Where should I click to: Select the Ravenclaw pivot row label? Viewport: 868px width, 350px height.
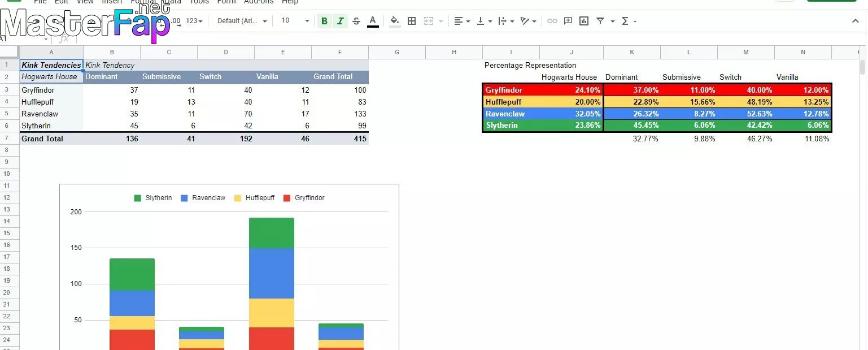coord(51,114)
